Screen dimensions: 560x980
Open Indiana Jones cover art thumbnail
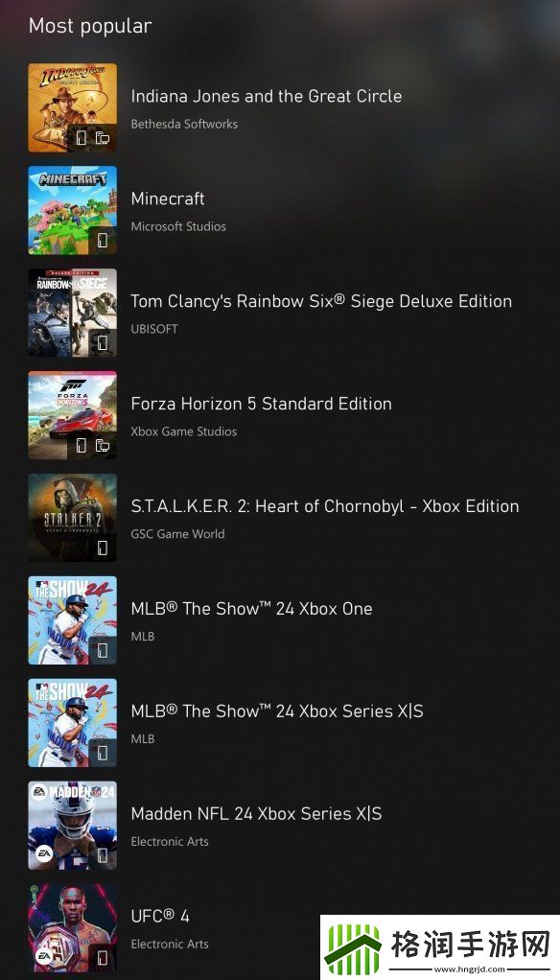pos(73,107)
